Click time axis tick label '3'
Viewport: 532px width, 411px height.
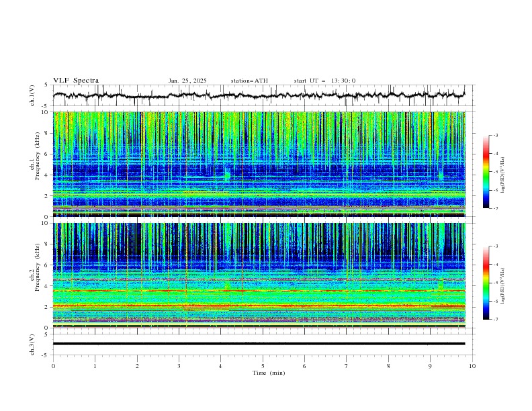[x=179, y=366]
